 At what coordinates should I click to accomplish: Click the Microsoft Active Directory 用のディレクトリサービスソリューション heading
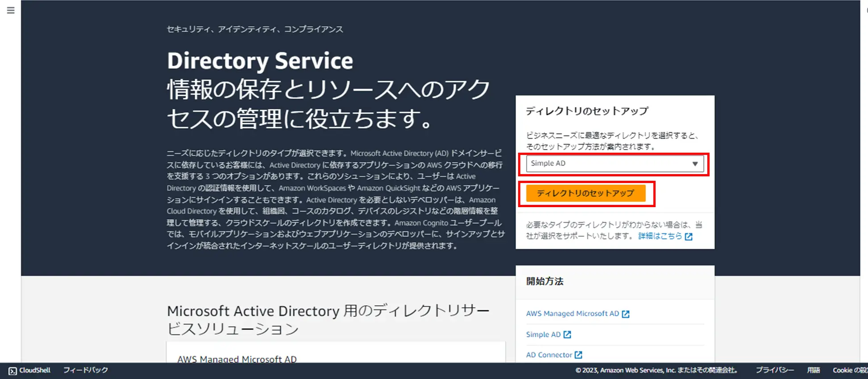point(328,320)
